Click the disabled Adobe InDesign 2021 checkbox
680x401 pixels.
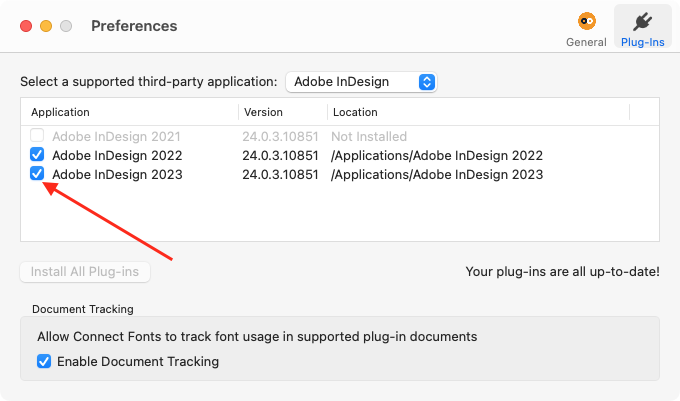click(37, 136)
